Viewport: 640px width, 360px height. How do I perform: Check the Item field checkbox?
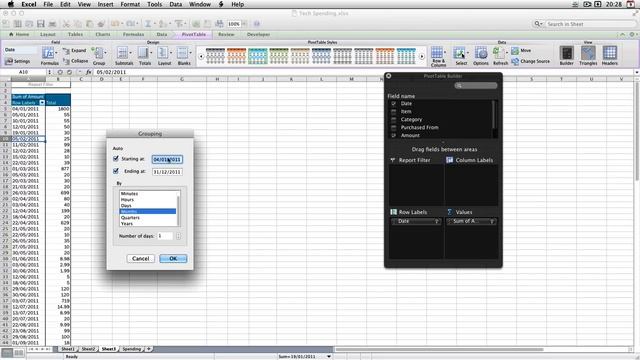[393, 111]
